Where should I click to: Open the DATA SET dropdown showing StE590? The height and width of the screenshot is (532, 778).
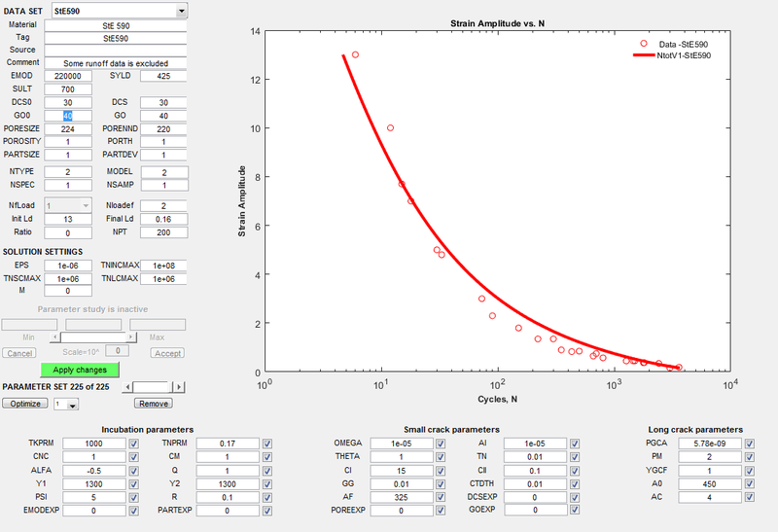tap(181, 11)
